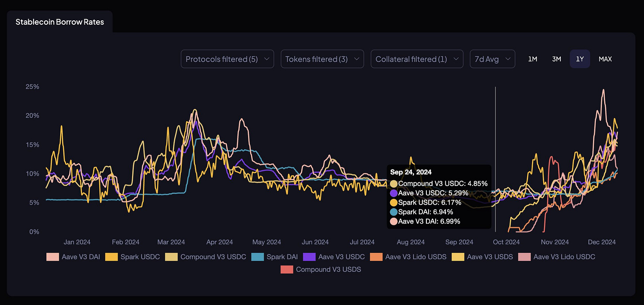Switch to Stablecoin Borrow Rates tab
Viewport: 644px width, 305px height.
coord(60,22)
